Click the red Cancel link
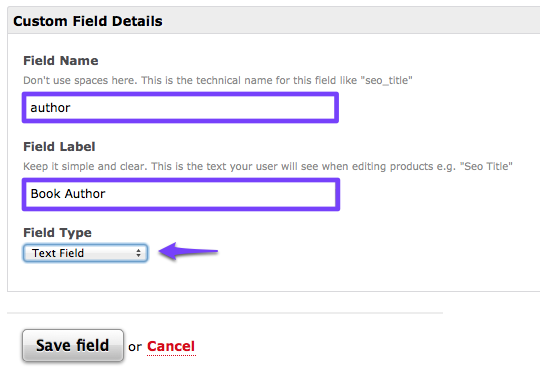Screen dimensions: 540x385 pos(171,346)
